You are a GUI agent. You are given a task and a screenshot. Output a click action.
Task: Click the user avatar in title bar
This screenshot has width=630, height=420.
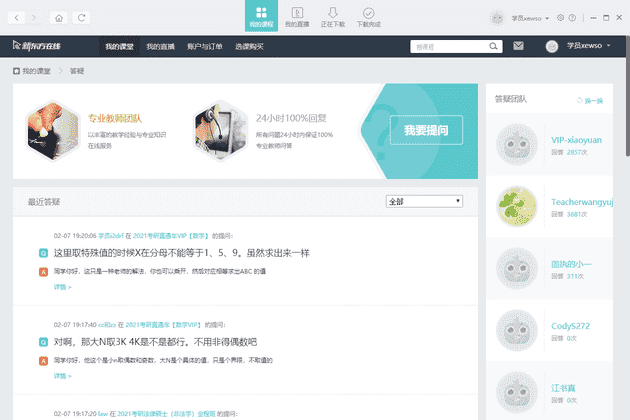(497, 18)
